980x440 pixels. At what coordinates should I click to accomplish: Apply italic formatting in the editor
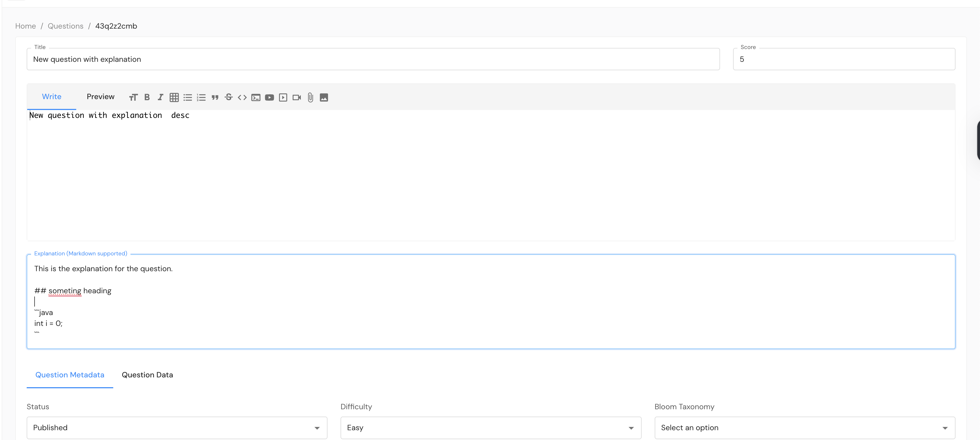(161, 97)
